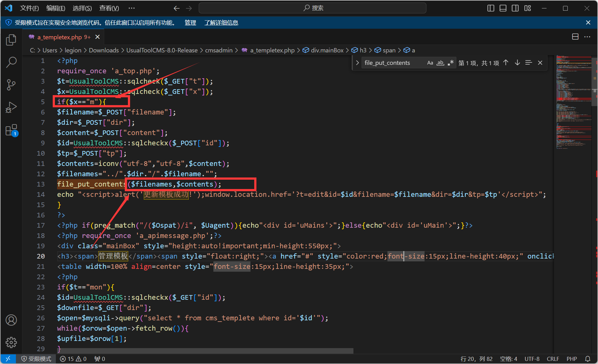Image resolution: width=598 pixels, height=364 pixels.
Task: Click the 搜索 command center box
Action: click(x=312, y=8)
